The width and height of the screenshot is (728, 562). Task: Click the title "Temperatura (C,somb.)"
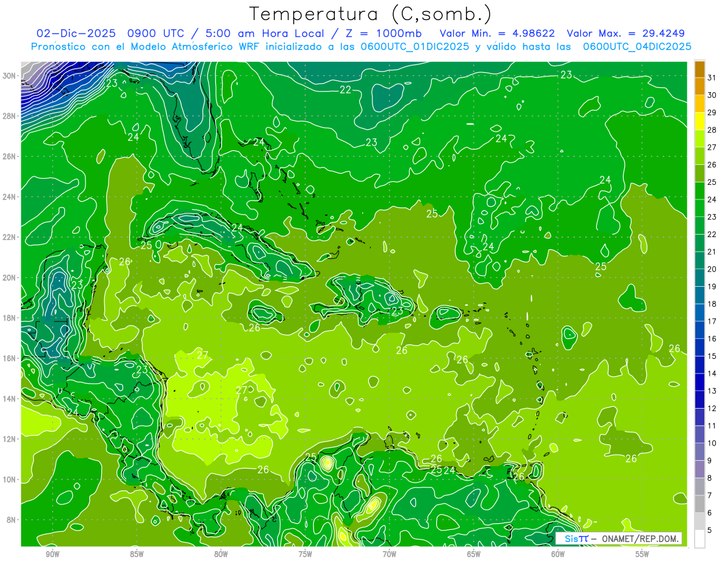coord(371,14)
